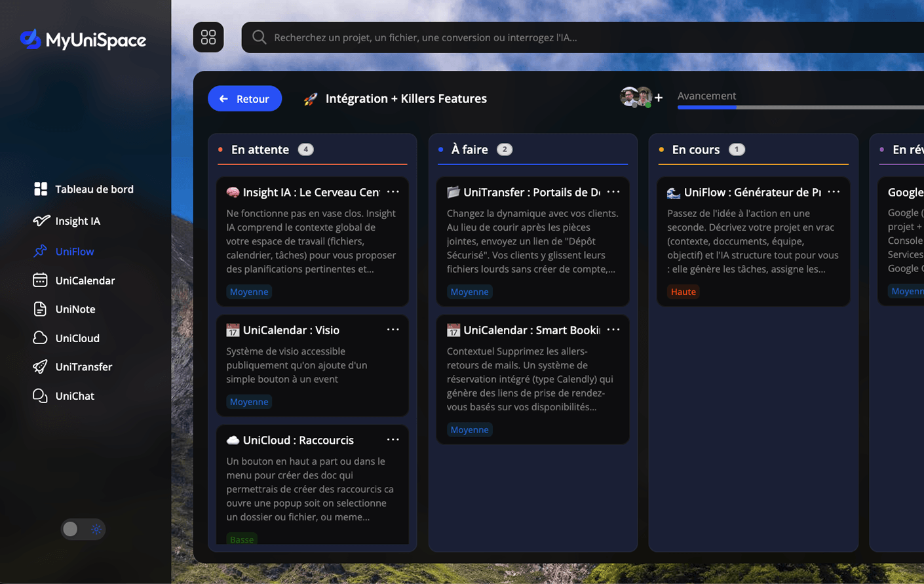Click the Haute priority tag
This screenshot has width=924, height=584.
[x=683, y=292]
